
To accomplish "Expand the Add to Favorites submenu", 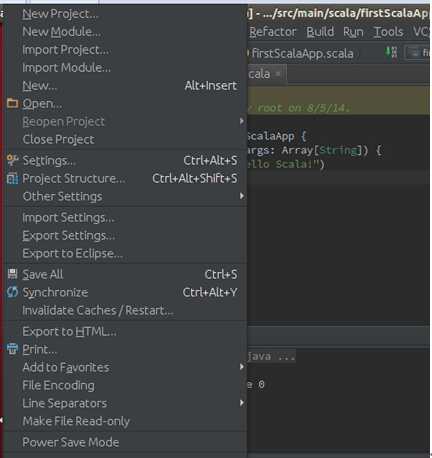I will click(x=242, y=367).
